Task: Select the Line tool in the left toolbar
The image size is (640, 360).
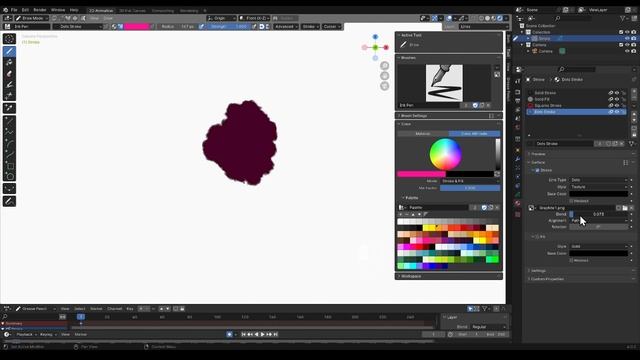Action: (x=9, y=122)
